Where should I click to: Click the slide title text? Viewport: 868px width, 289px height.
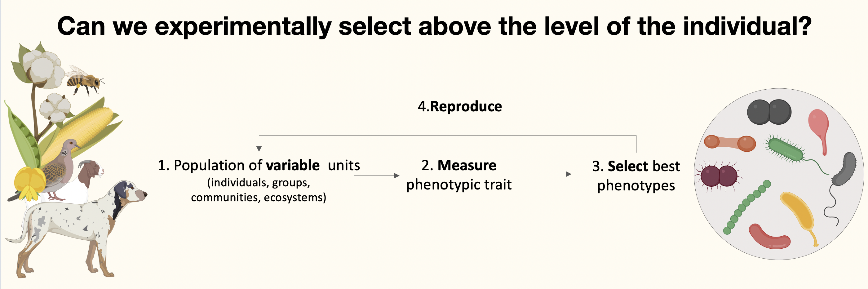tap(434, 26)
